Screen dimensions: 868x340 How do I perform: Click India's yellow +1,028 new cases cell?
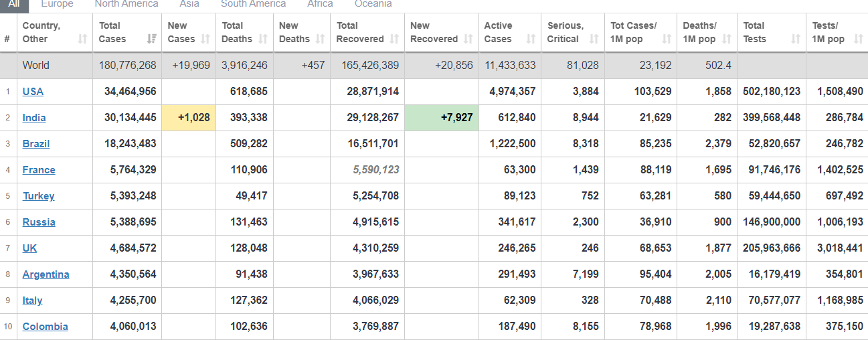(x=188, y=118)
